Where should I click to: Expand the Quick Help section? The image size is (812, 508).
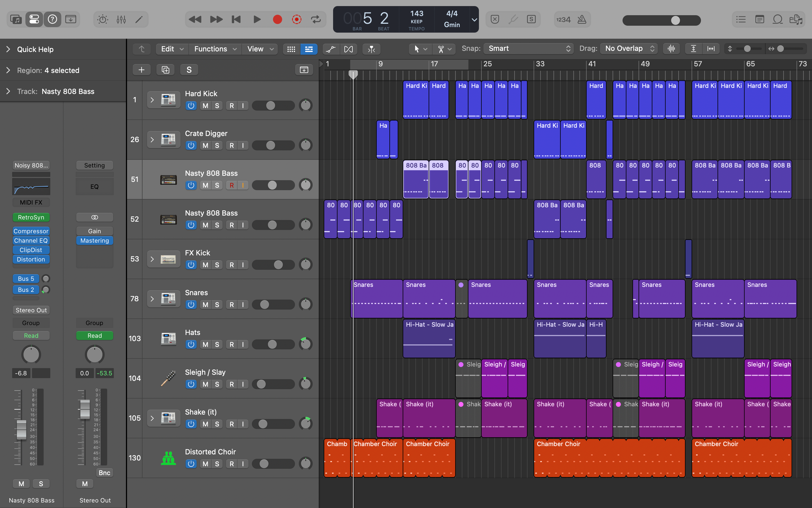8,49
